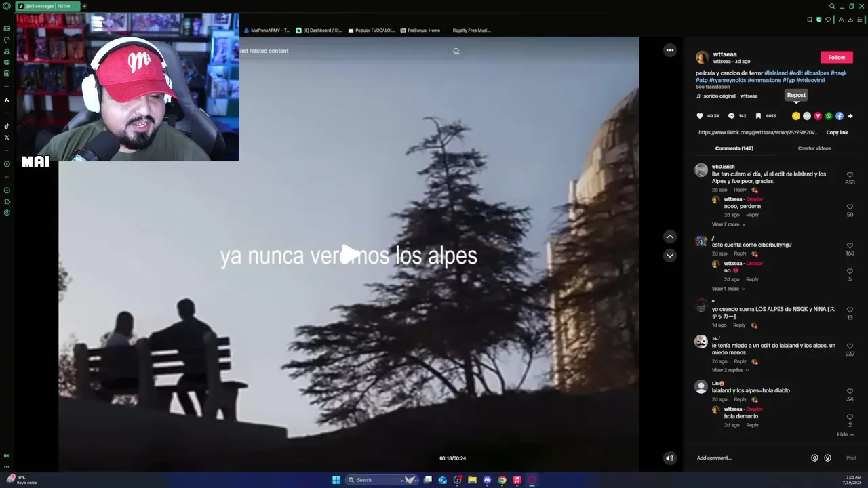Open Google Chrome from taskbar
This screenshot has width=868, height=488.
click(502, 480)
